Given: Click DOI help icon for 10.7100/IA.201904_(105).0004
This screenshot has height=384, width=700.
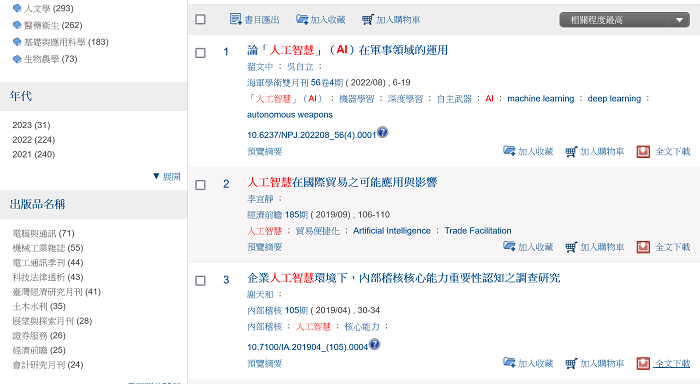Looking at the screenshot, I should click(x=375, y=344).
